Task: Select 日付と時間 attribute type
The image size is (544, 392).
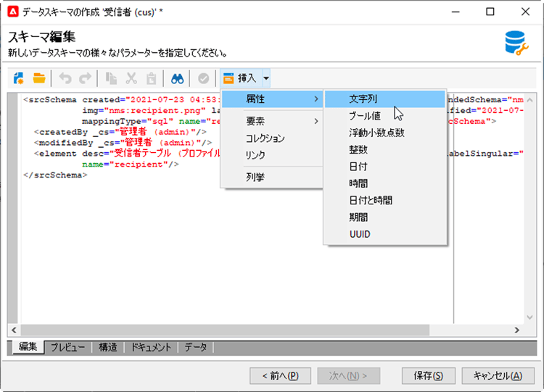Action: [385, 200]
